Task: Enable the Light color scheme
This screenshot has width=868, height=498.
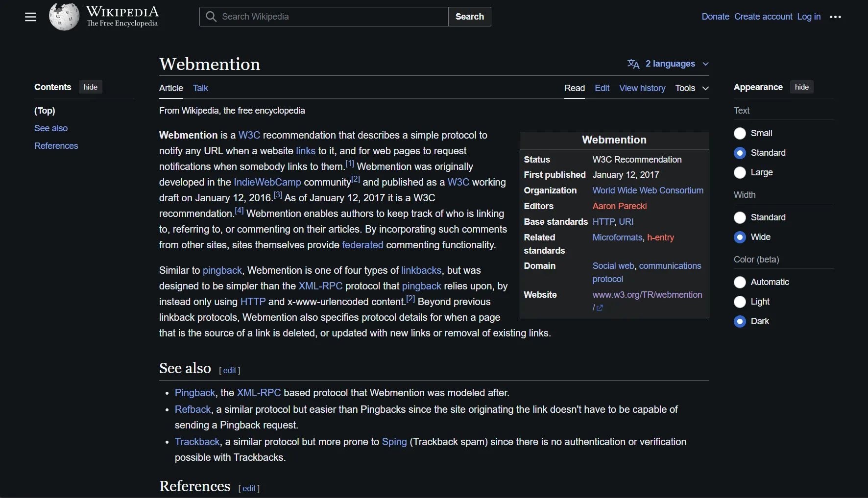Action: pyautogui.click(x=740, y=302)
